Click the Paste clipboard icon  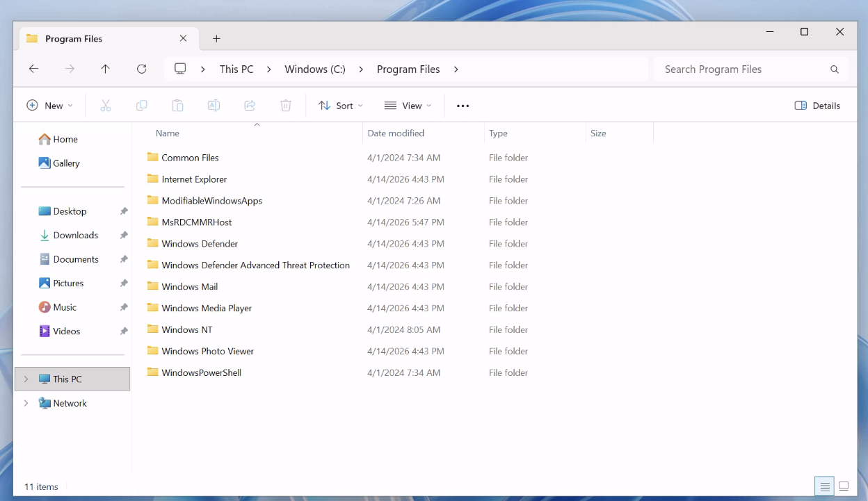pos(178,106)
